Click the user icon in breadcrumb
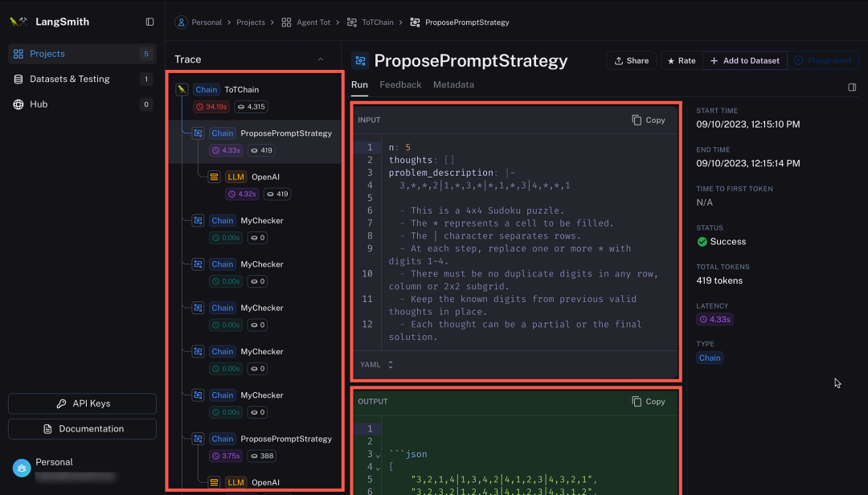The height and width of the screenshot is (495, 868). pyautogui.click(x=181, y=22)
